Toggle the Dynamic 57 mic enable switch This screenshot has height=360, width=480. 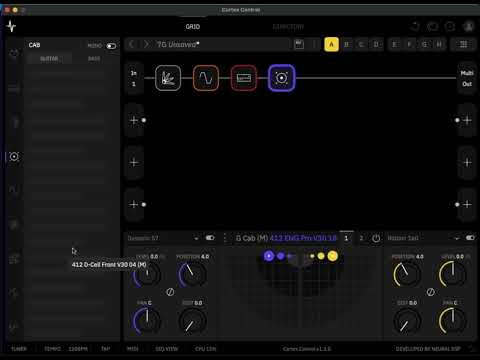coord(210,238)
